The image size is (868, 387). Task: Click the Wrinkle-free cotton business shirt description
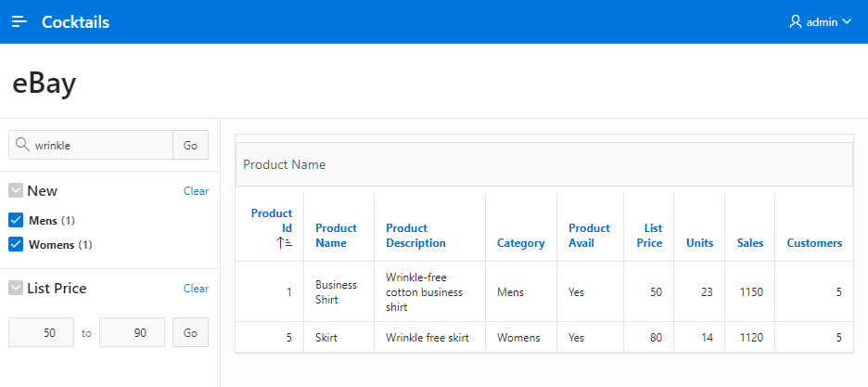pos(424,291)
